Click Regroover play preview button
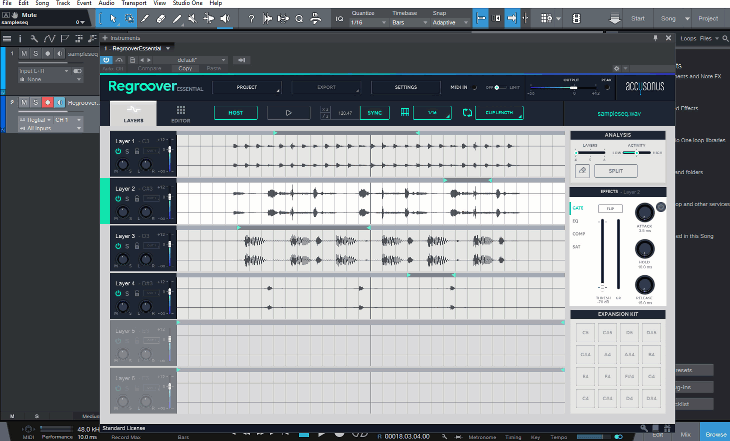730x441 pixels. [288, 113]
